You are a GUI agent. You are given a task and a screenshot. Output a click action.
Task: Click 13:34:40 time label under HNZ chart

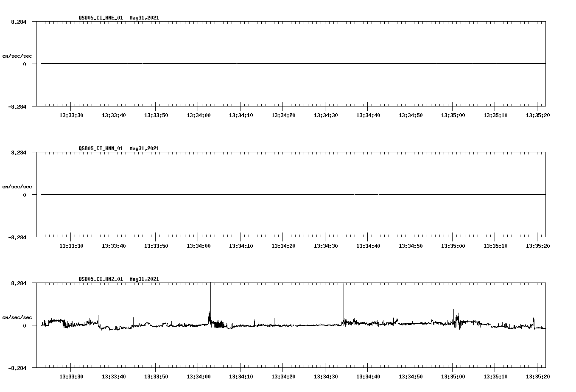click(368, 377)
